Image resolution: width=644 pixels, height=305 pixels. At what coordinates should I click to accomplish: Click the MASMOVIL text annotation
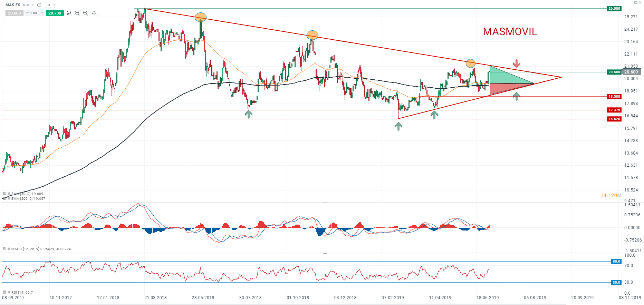pyautogui.click(x=510, y=32)
